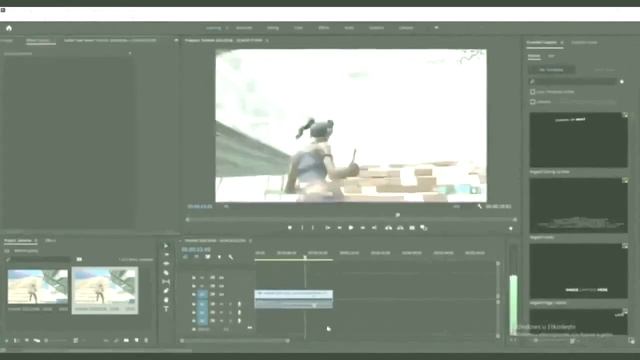Switch to Color workspace
640x360 pixels.
(298, 28)
